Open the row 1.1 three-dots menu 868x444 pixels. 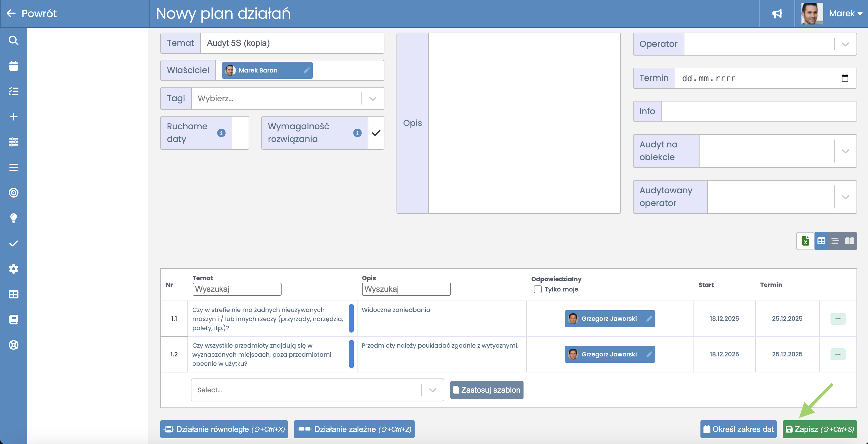click(x=838, y=318)
